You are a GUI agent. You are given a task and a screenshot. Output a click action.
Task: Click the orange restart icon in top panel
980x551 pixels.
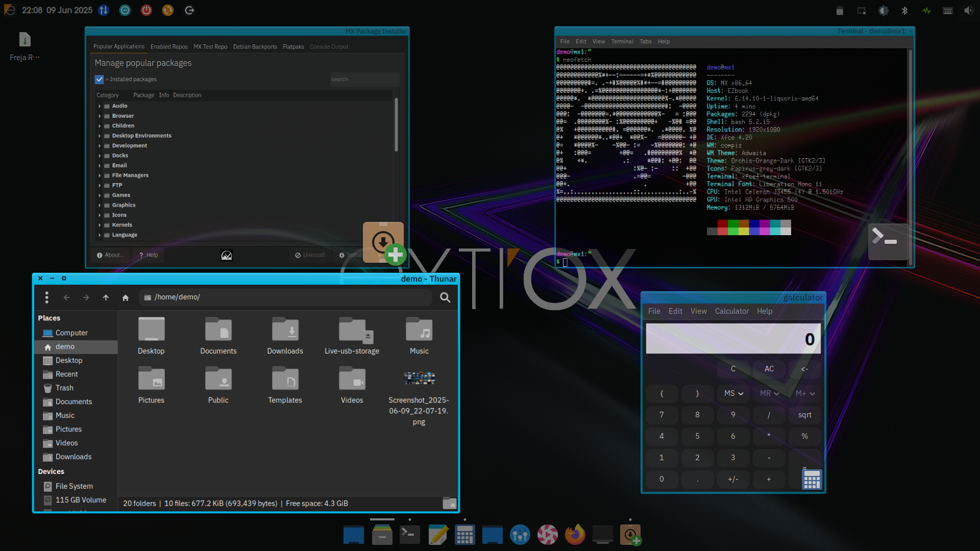coord(168,10)
